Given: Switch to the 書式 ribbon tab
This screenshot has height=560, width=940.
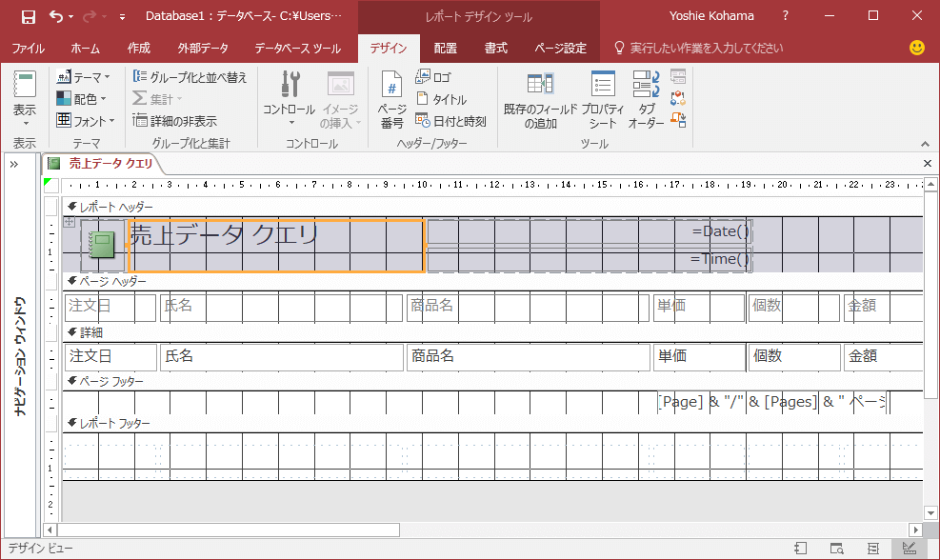Looking at the screenshot, I should tap(496, 48).
